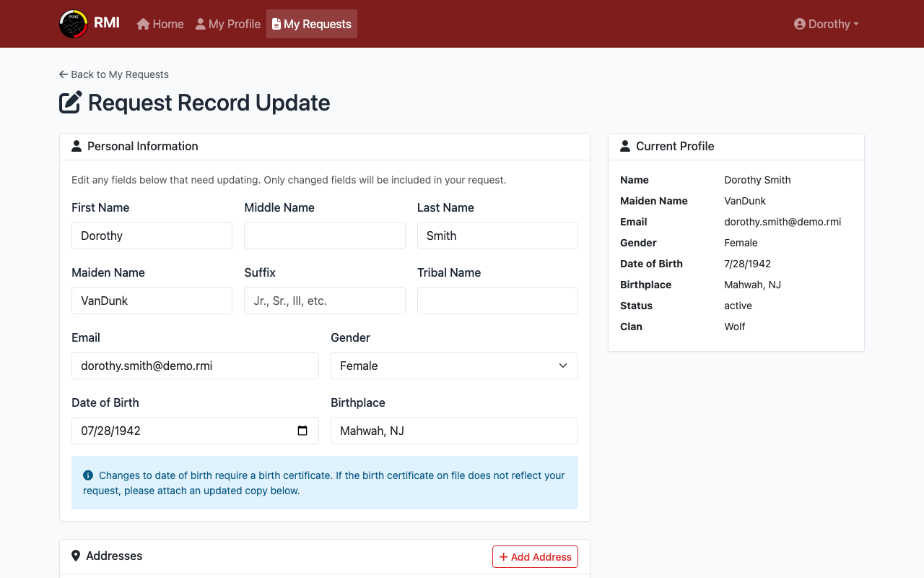Click the back arrow before Back to My Requests
The width and height of the screenshot is (924, 578).
point(62,74)
